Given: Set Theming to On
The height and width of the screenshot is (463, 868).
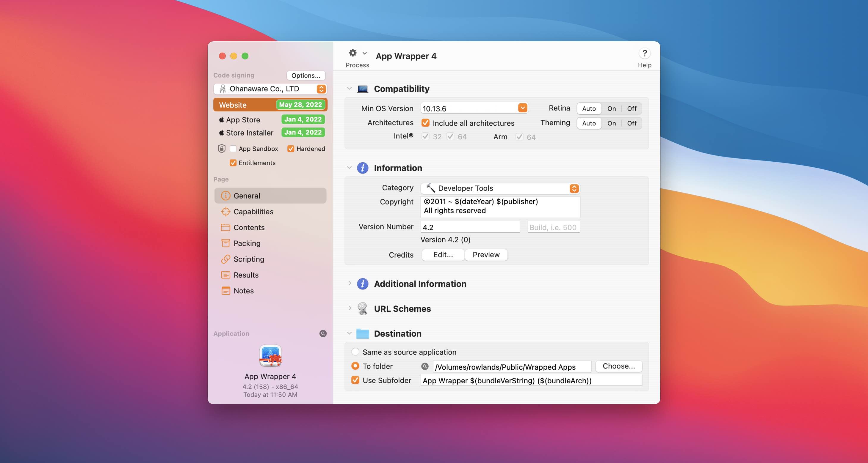Looking at the screenshot, I should (x=612, y=123).
